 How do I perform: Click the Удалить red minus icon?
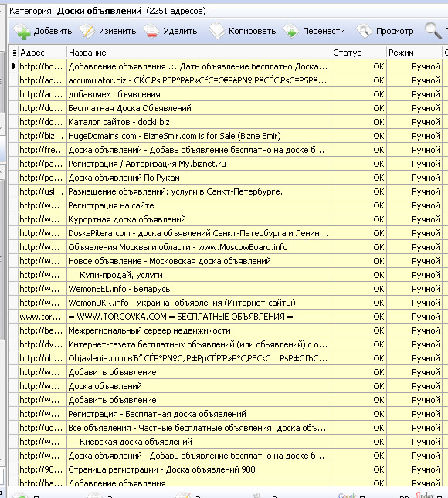151,31
